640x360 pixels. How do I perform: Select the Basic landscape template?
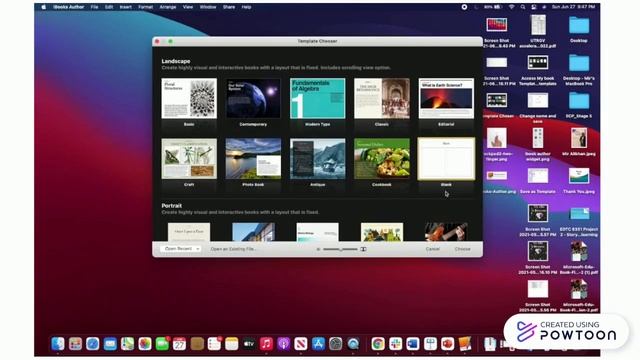(189, 98)
